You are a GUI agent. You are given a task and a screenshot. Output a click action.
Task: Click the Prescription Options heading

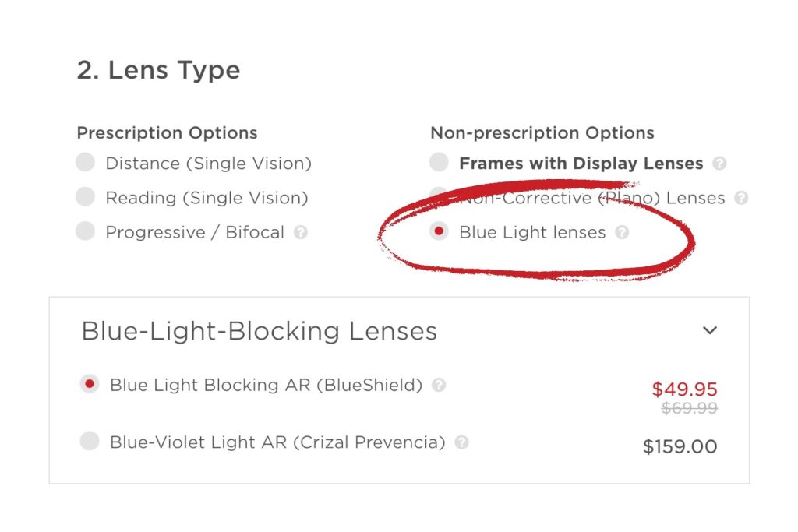(x=166, y=132)
